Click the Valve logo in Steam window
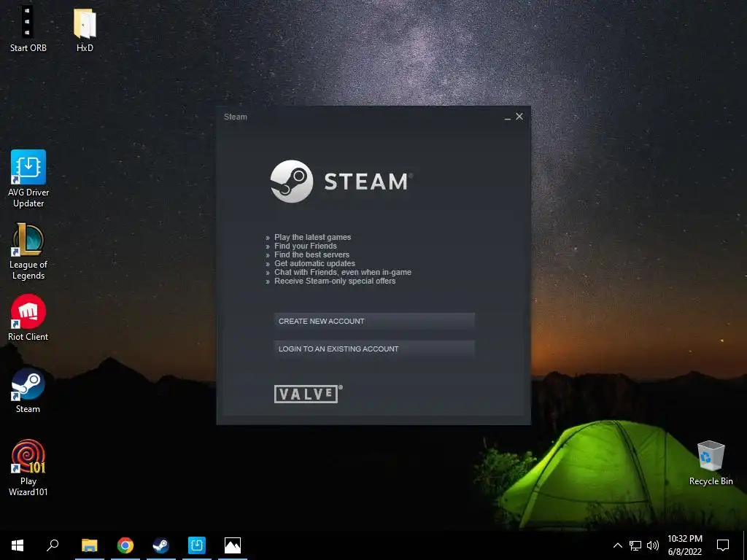 click(x=309, y=394)
